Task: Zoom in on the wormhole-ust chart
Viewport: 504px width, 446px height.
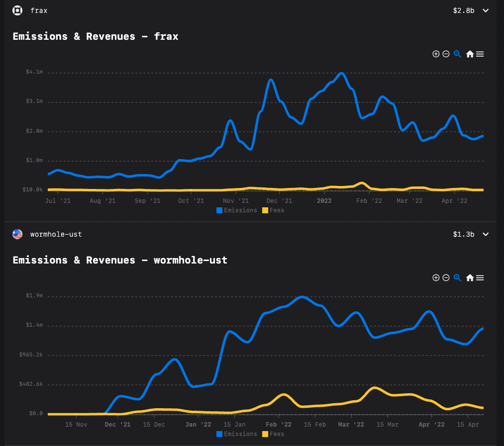Action: click(436, 278)
